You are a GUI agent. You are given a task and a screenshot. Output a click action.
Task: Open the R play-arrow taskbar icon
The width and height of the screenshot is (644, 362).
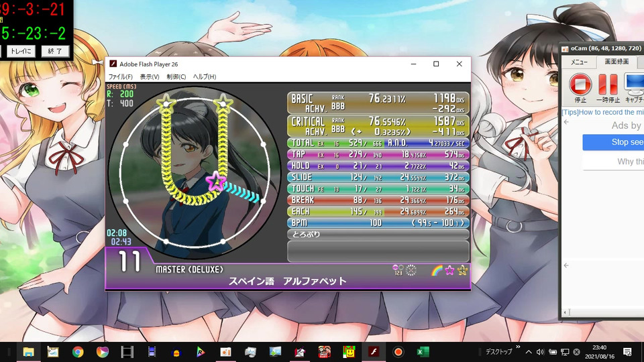pos(201,352)
